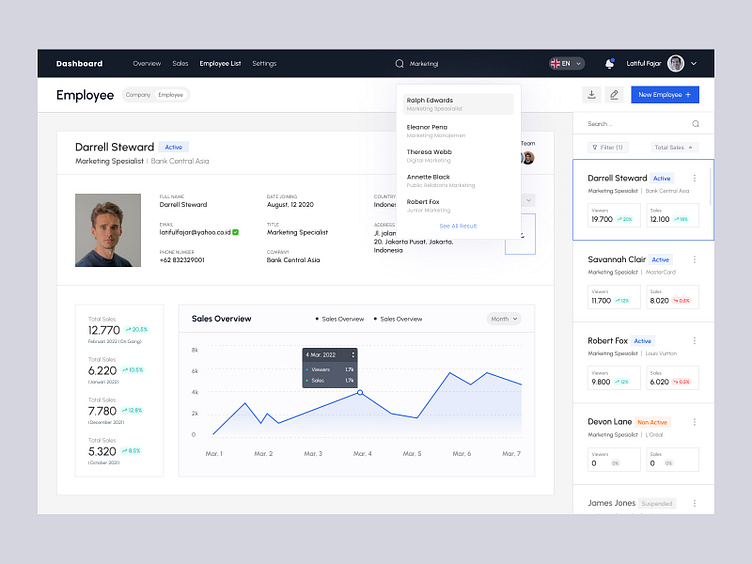The image size is (752, 564).
Task: Click the search magnifier icon in top bar
Action: pyautogui.click(x=399, y=63)
